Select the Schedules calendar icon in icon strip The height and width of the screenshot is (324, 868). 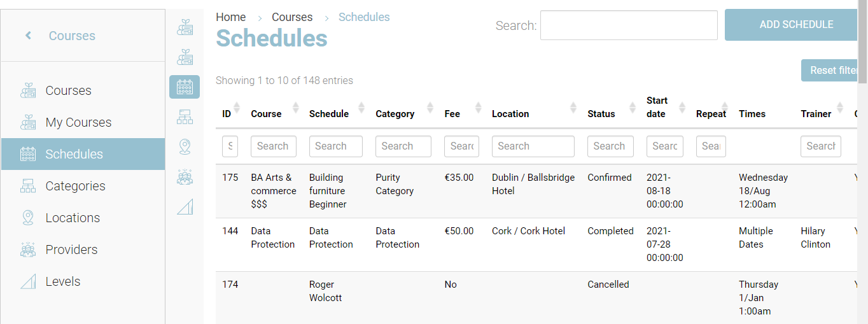coord(185,87)
